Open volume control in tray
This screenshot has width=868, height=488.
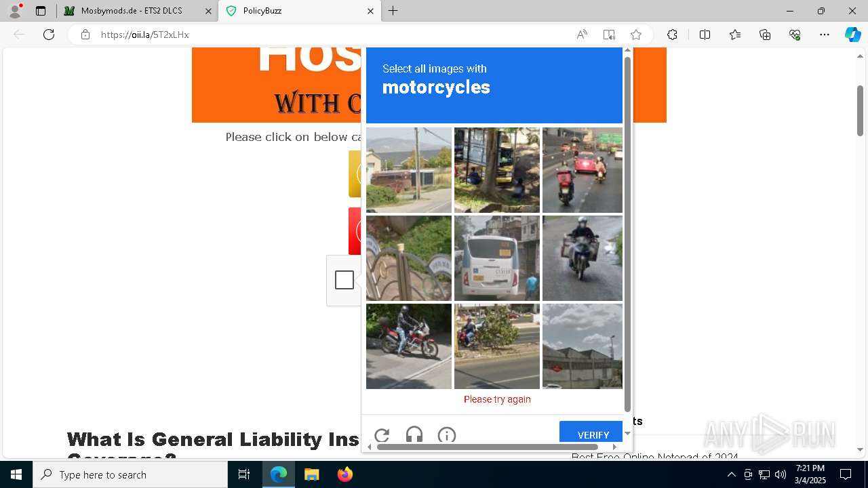[781, 474]
